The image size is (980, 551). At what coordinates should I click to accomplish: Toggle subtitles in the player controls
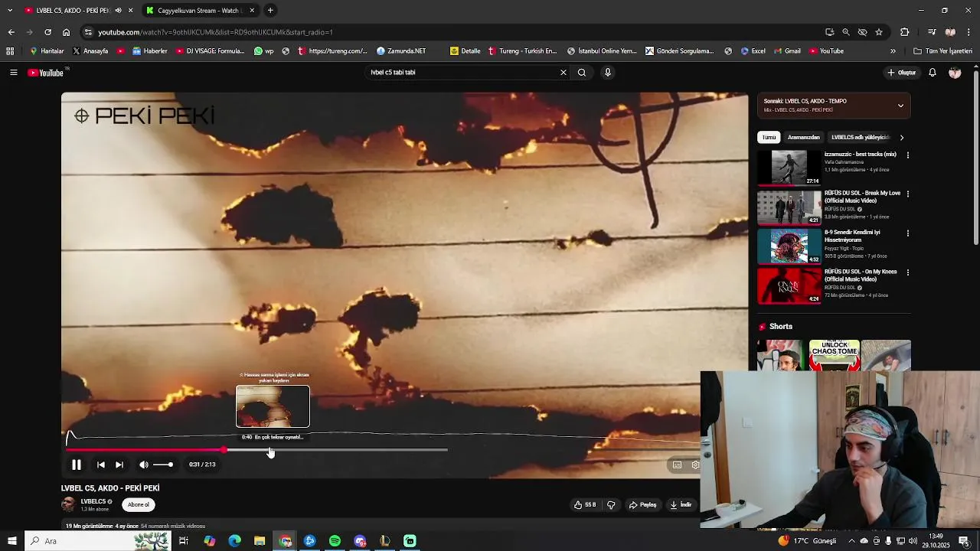677,465
